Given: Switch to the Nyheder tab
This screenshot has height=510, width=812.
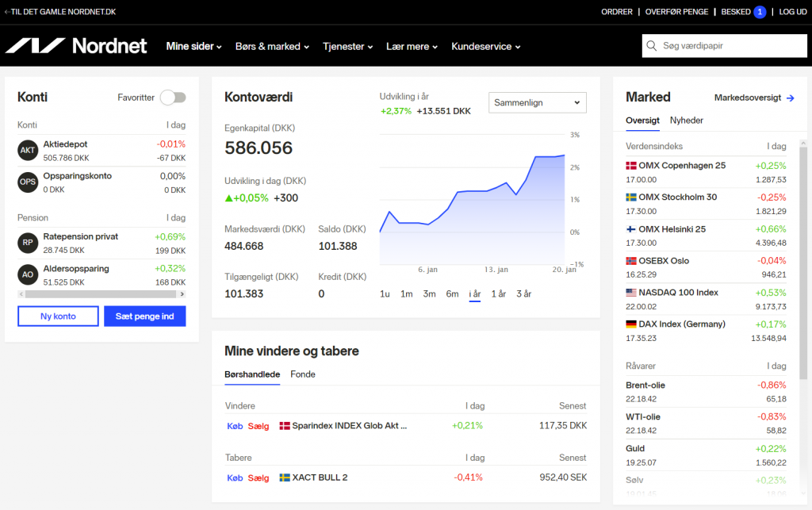Looking at the screenshot, I should point(686,120).
